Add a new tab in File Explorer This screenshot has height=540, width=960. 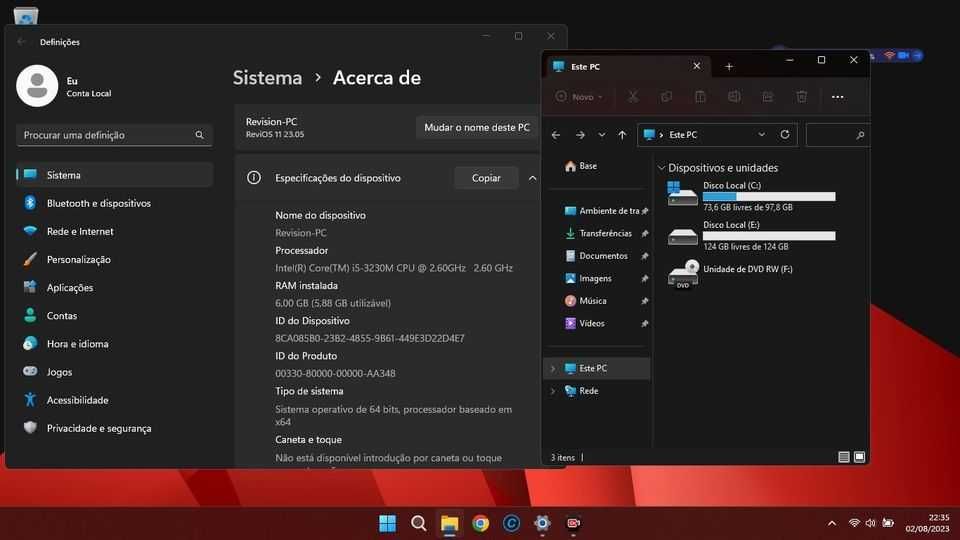click(x=729, y=66)
